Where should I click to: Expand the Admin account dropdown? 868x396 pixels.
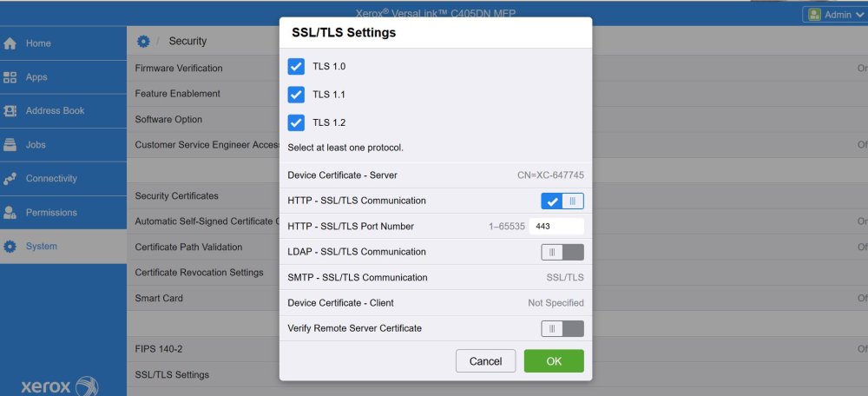click(x=834, y=14)
